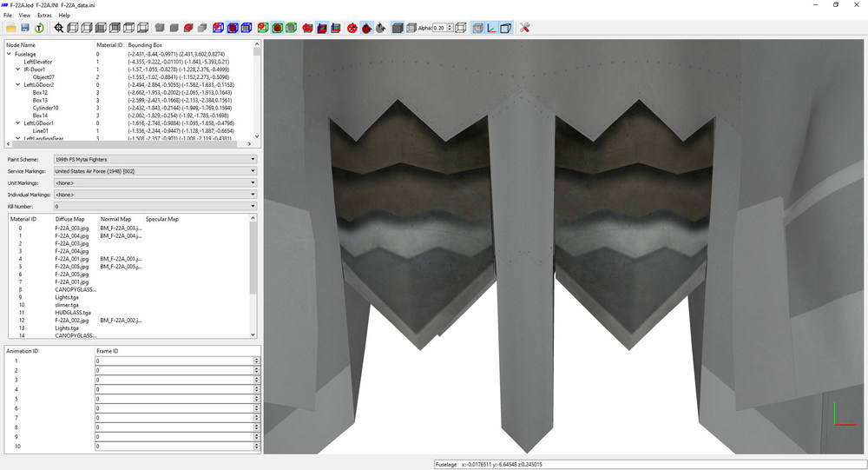Image resolution: width=868 pixels, height=470 pixels.
Task: Click the green wireframe cube with gray fill
Action: click(291, 28)
